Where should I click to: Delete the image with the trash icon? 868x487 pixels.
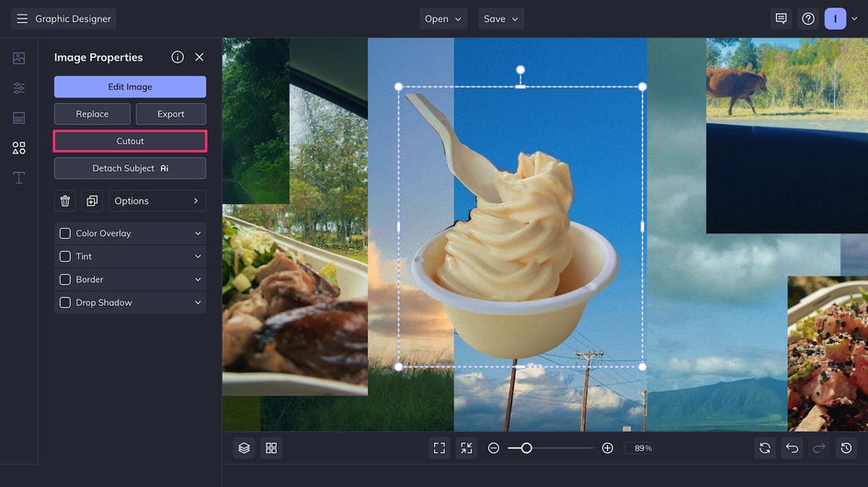65,200
